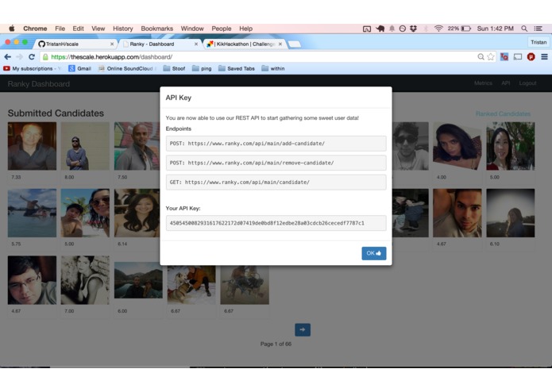Click the AirPlay display icon in menu bar
Screen dimensions: 552x392
(x=367, y=29)
